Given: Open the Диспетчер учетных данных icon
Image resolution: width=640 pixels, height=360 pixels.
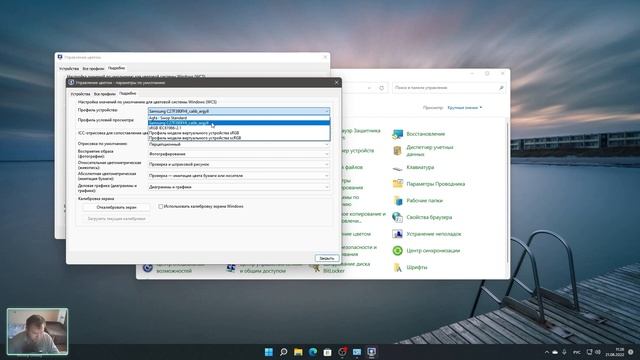Looking at the screenshot, I should [x=398, y=151].
